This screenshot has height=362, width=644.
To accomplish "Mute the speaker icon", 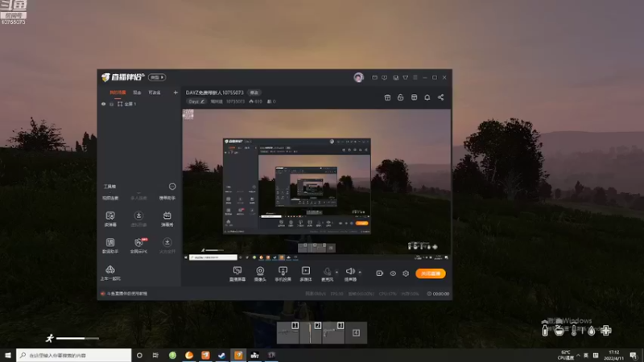I will coord(350,271).
